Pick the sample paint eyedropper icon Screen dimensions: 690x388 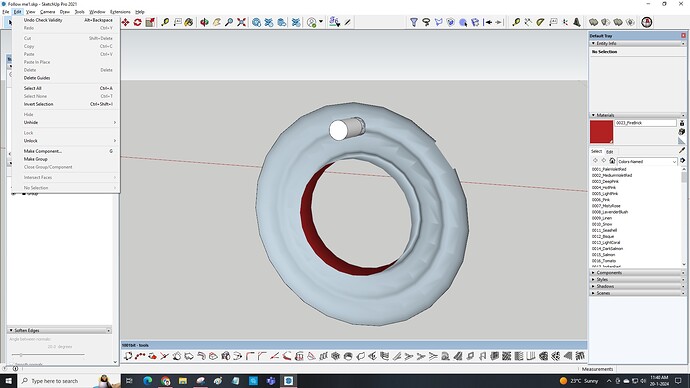click(x=682, y=150)
